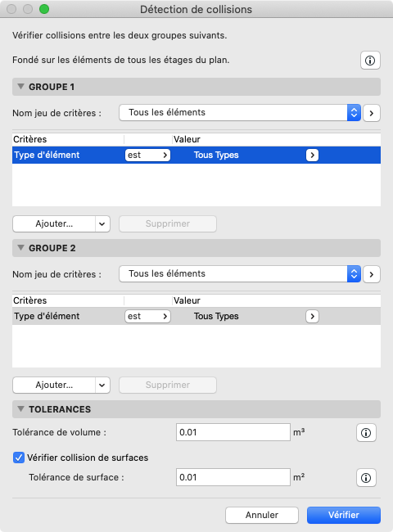The height and width of the screenshot is (532, 393).
Task: Collapse the GROUPE 1 section
Action: coord(20,87)
